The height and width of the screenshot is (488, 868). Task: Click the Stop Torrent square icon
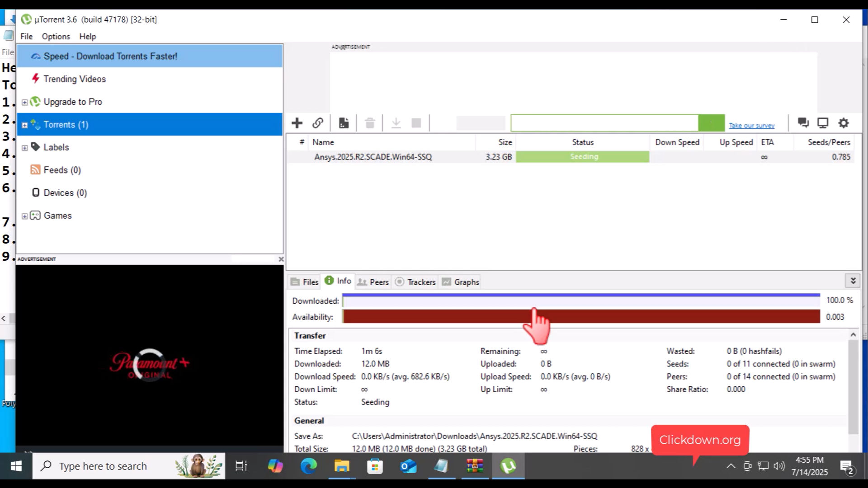(416, 123)
